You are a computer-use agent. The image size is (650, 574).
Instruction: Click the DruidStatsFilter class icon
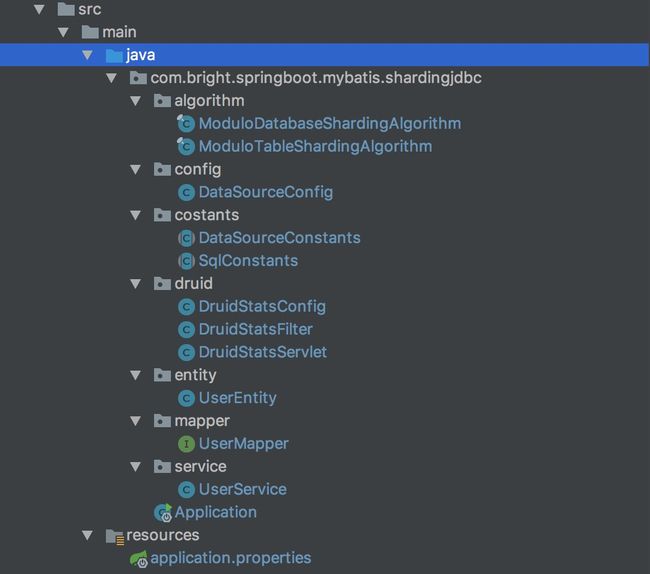(186, 329)
